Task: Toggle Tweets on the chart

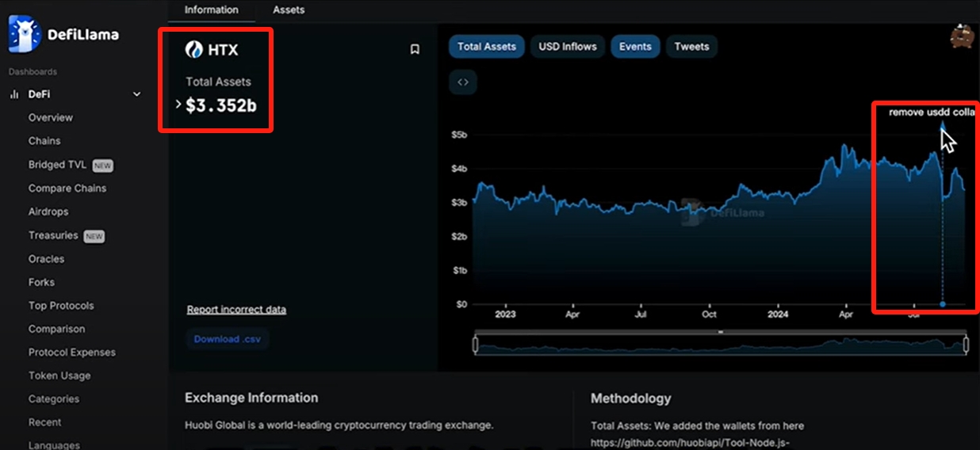Action: tap(691, 47)
